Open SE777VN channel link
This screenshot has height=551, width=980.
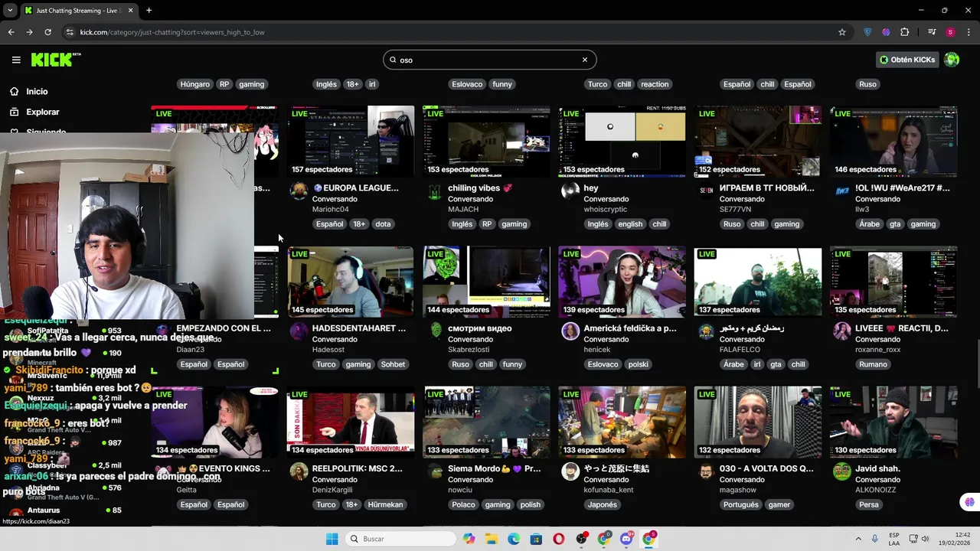(735, 210)
